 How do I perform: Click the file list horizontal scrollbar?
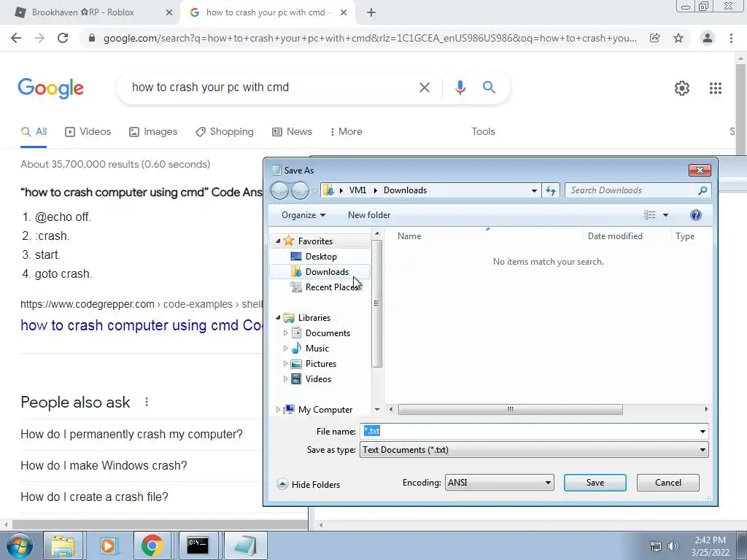click(510, 410)
